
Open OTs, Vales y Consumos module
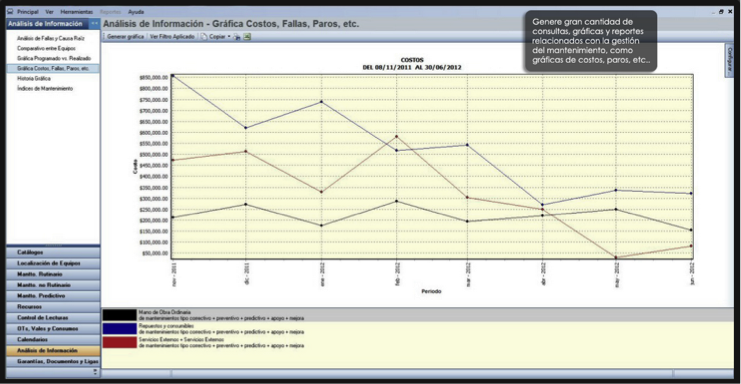pyautogui.click(x=53, y=328)
